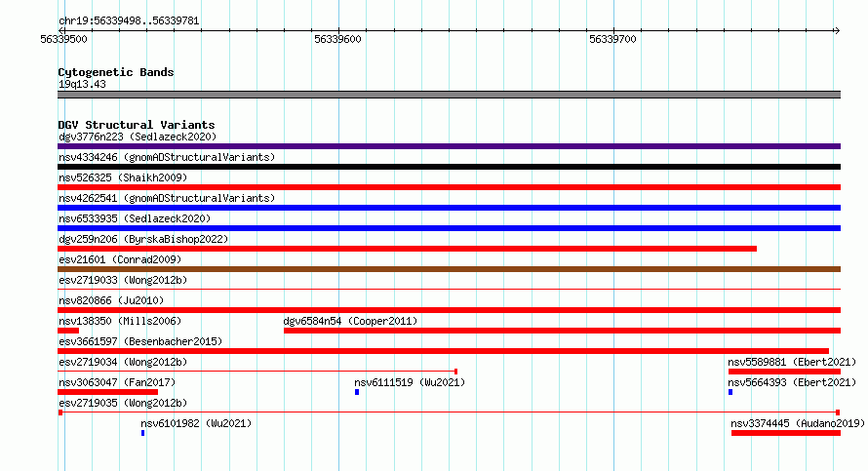Click the DGV Structural Variants track title
868x471 pixels.
[137, 125]
